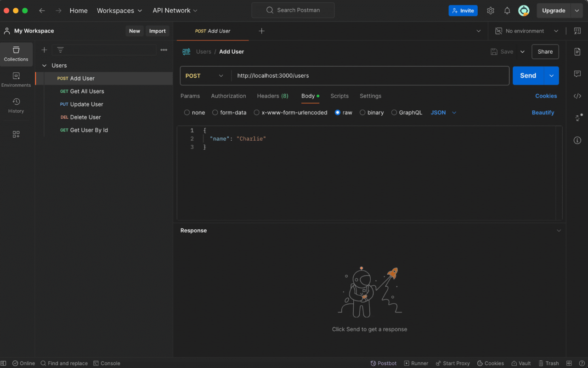The image size is (588, 368).
Task: Open the comments icon in right sidebar
Action: (x=577, y=74)
